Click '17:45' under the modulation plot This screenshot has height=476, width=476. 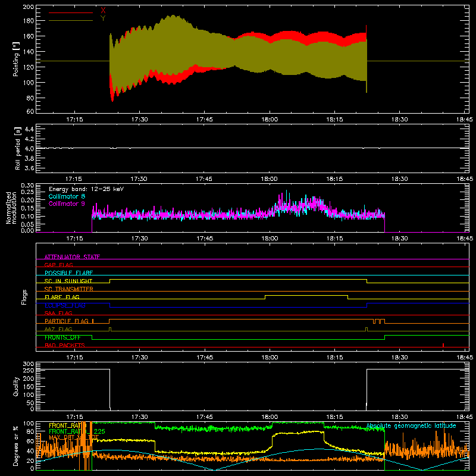click(x=204, y=239)
